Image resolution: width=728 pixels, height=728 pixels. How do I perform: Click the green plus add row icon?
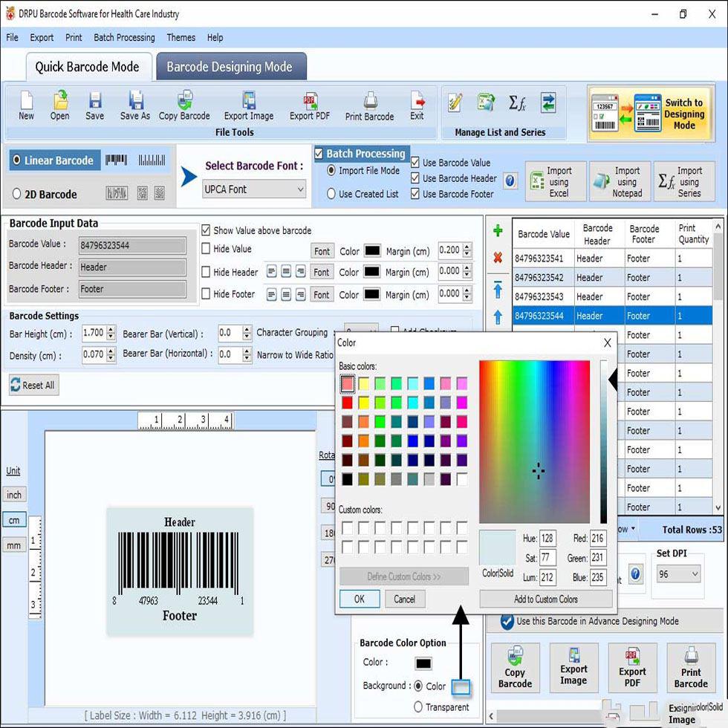coord(498,232)
